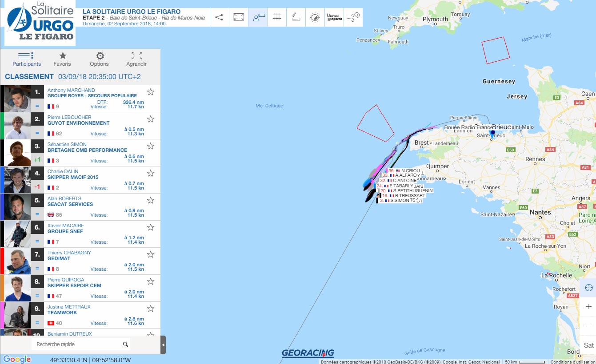Collapse the ranking side panel arrow
The height and width of the screenshot is (364, 596).
(163, 345)
